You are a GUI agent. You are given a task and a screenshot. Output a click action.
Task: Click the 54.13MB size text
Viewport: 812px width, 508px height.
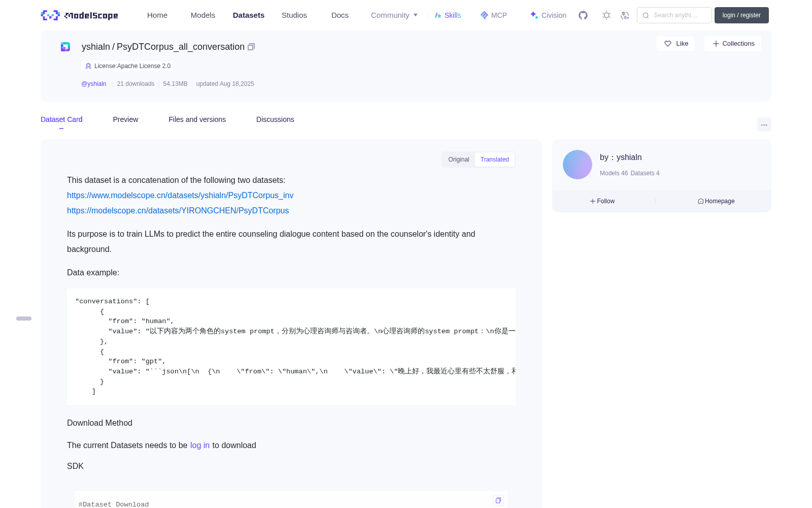(x=175, y=84)
